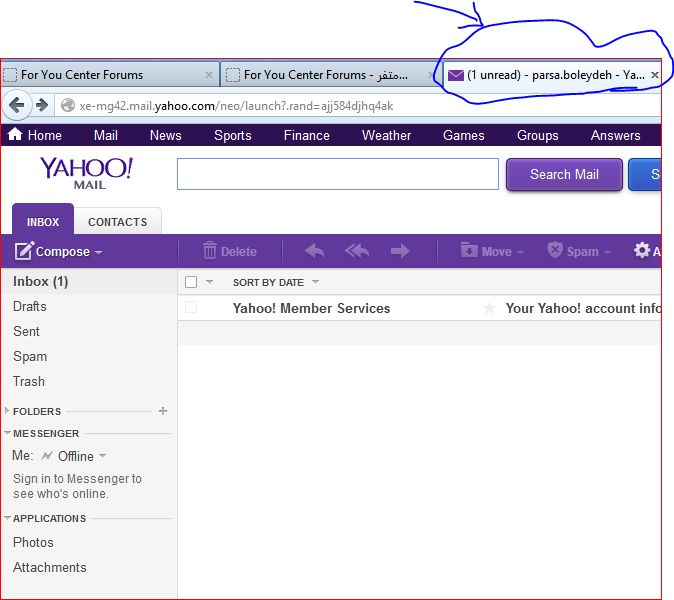This screenshot has height=600, width=674.
Task: Click the Yahoo! Mail logo
Action: pyautogui.click(x=86, y=173)
